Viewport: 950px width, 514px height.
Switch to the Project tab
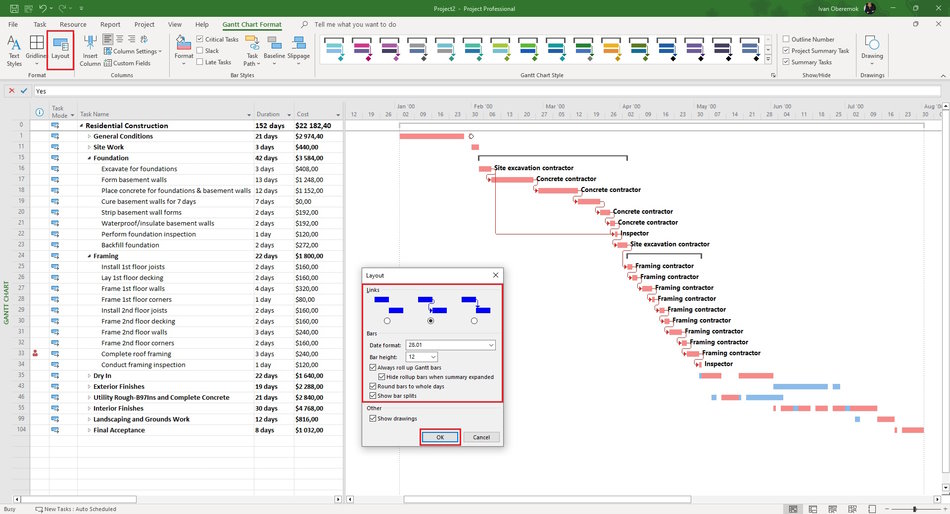pos(144,24)
